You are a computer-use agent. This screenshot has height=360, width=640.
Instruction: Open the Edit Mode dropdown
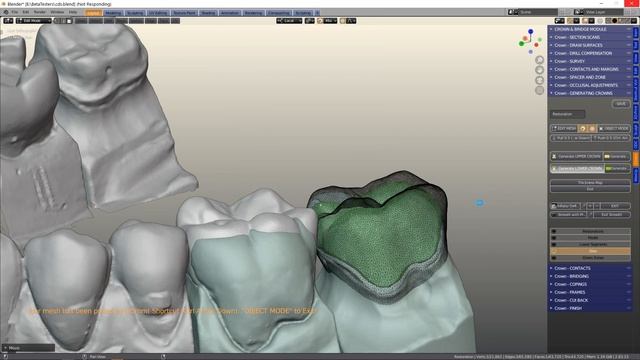tap(34, 21)
